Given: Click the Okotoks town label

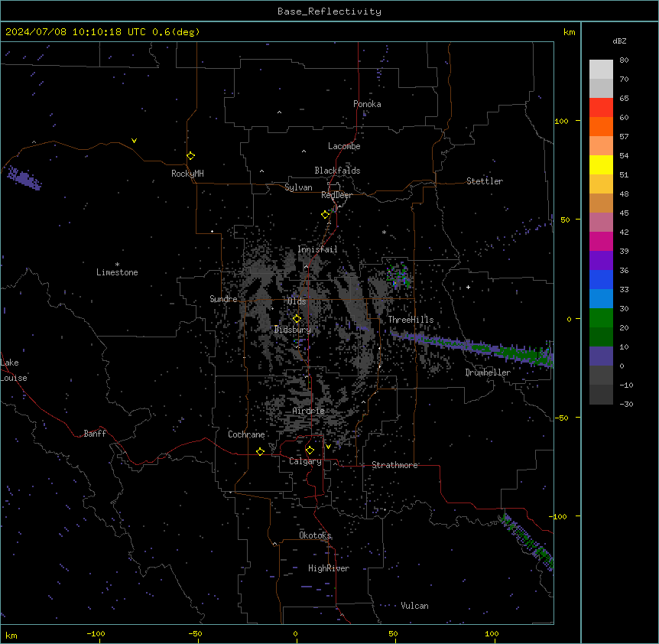Looking at the screenshot, I should (315, 535).
